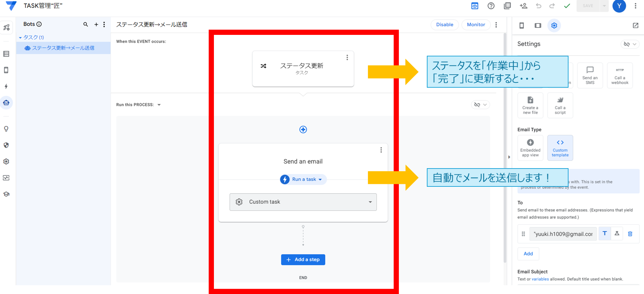This screenshot has width=644, height=294.
Task: Open the rocket icon in left sidebar
Action: (6, 28)
